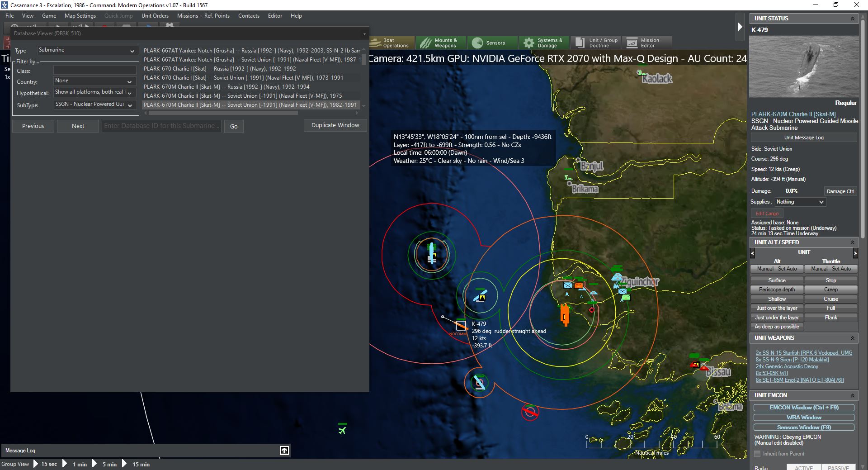The width and height of the screenshot is (868, 470).
Task: Open the Unit Orders menu
Action: pyautogui.click(x=155, y=16)
